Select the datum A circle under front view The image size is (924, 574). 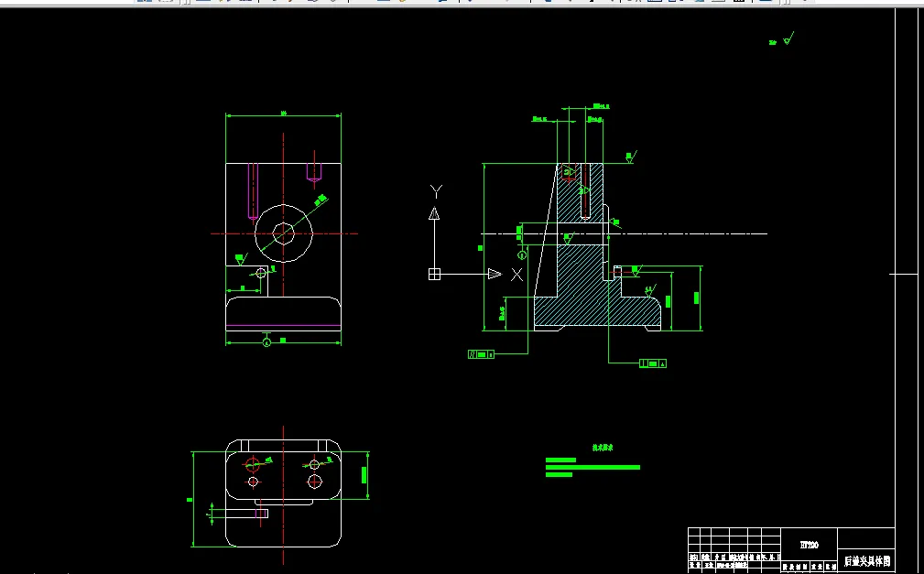[266, 342]
